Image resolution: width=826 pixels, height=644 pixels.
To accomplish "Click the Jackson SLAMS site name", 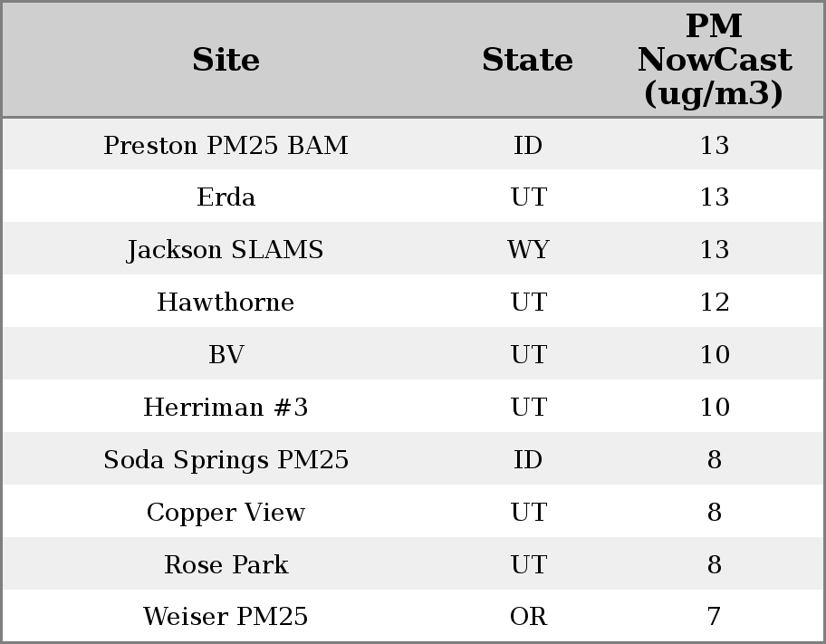I will (x=226, y=250).
